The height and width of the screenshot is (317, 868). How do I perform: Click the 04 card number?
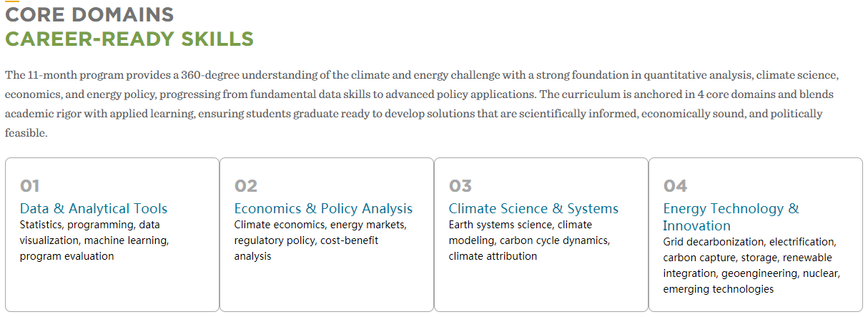[675, 187]
